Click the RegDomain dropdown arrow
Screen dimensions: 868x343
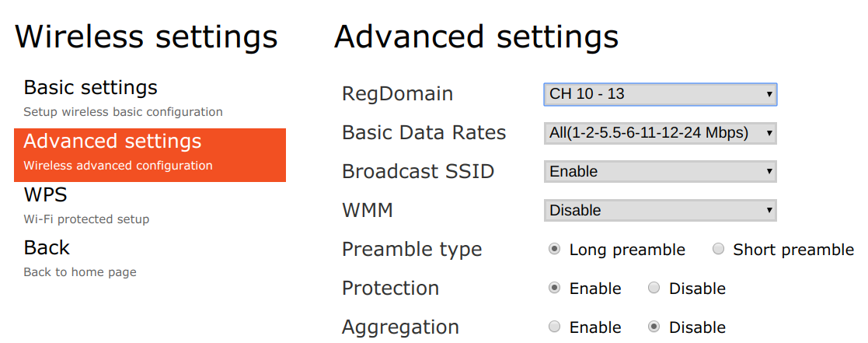coord(769,95)
